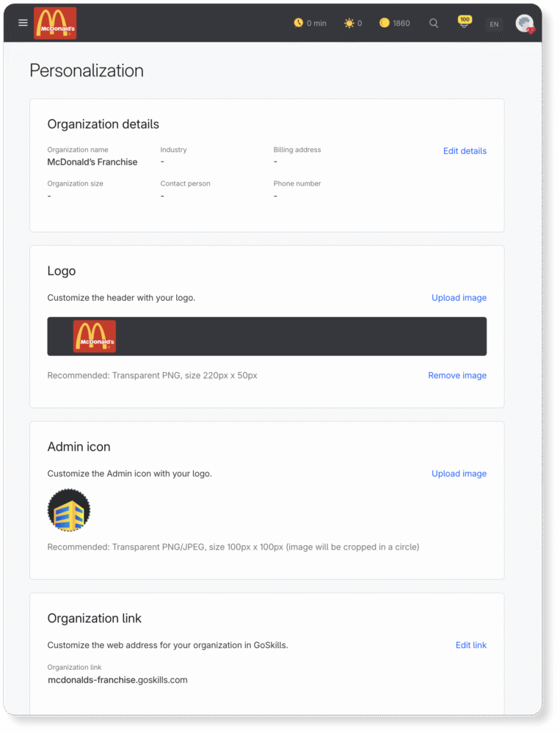Viewport: 560px width, 733px height.
Task: Open the gold coin balance 1860
Action: [395, 23]
